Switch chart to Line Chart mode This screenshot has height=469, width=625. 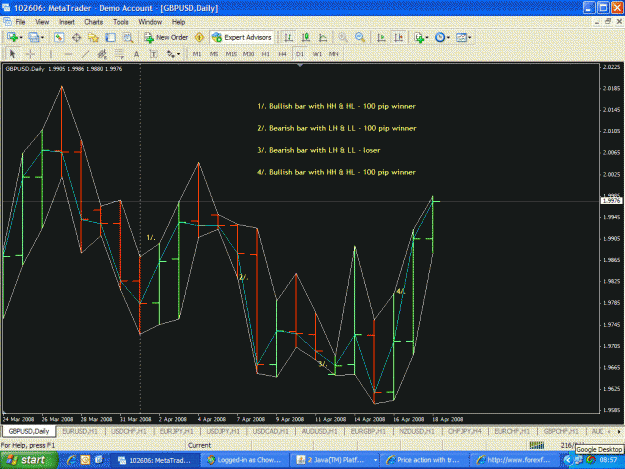(x=323, y=37)
